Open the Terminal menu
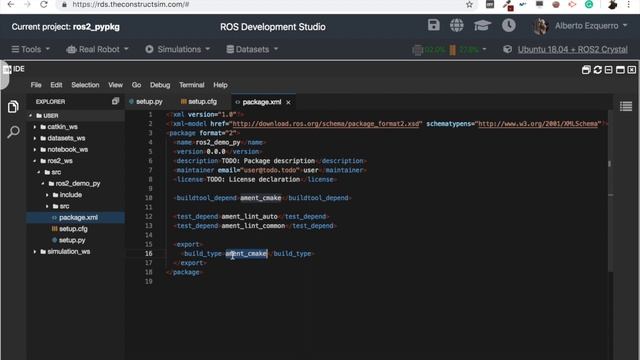The width and height of the screenshot is (640, 360). coord(191,85)
